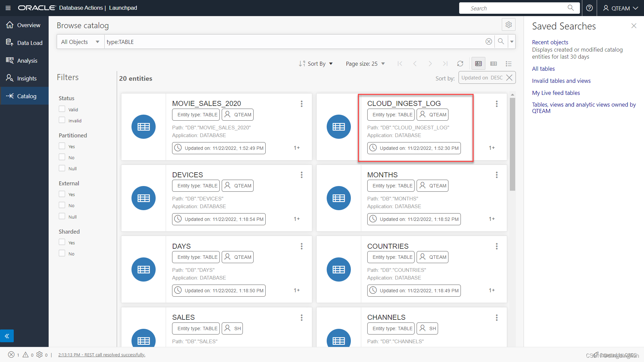Refresh the catalog entity results
Image resolution: width=644 pixels, height=362 pixels.
click(x=460, y=63)
